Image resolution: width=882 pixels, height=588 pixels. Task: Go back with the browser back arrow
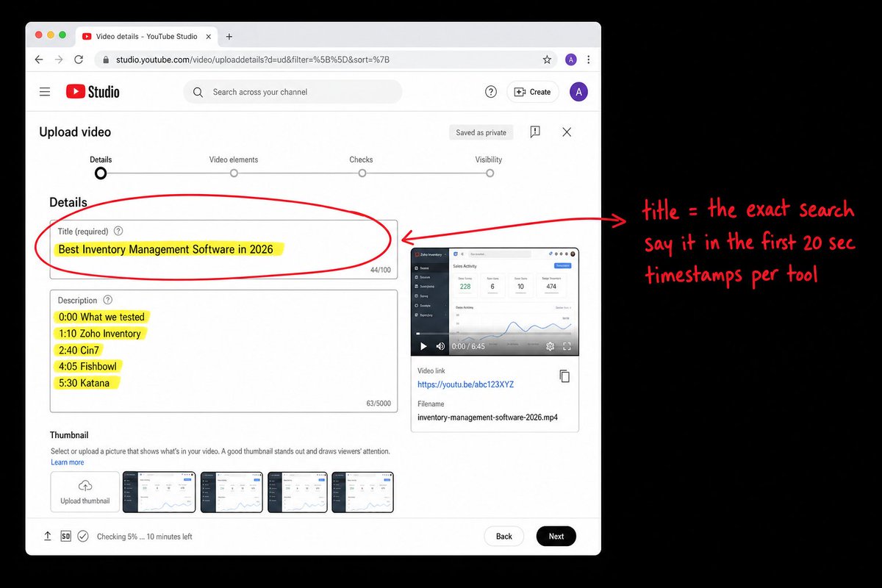[x=39, y=60]
